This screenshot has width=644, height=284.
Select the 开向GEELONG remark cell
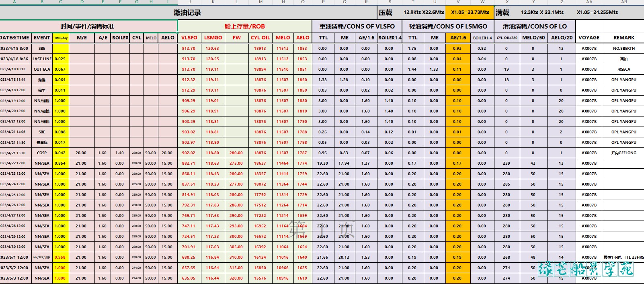[624, 153]
